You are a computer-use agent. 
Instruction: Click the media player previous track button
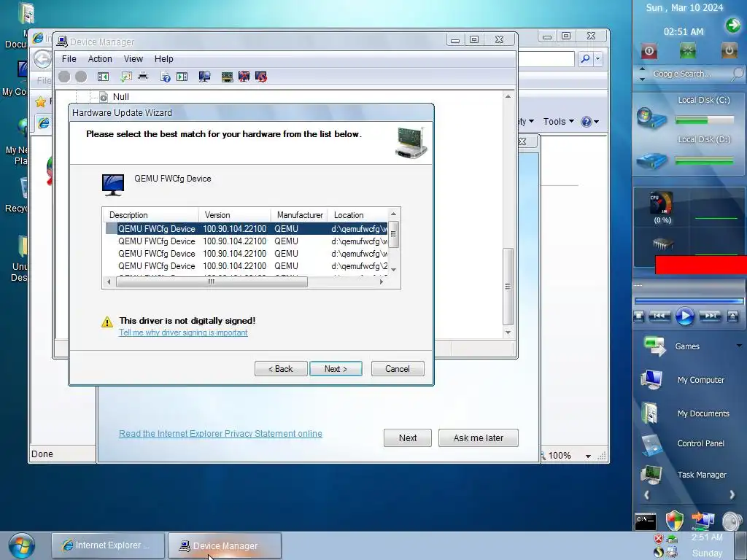(x=659, y=316)
